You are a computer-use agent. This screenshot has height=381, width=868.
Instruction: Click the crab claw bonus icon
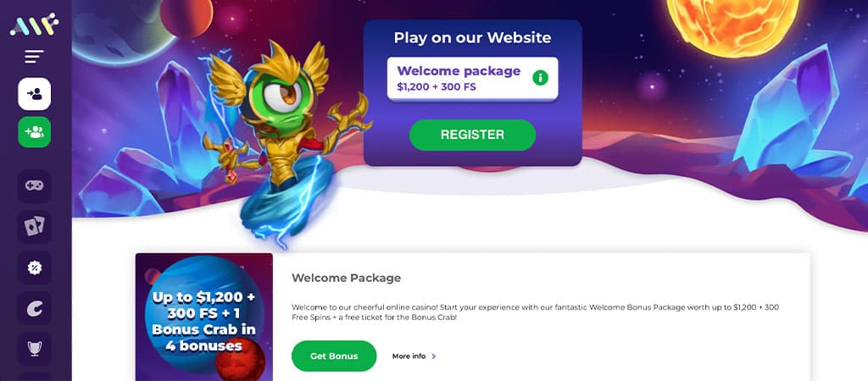tap(34, 308)
